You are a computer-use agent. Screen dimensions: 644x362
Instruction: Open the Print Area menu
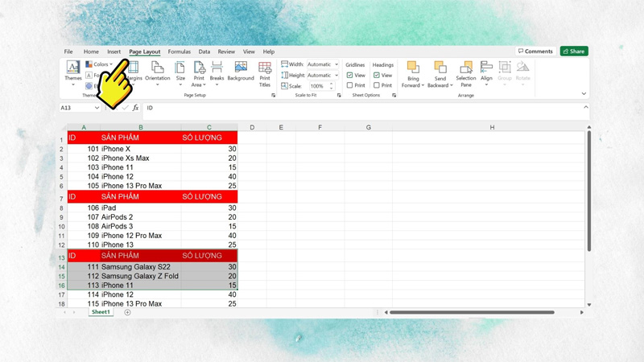tap(199, 74)
